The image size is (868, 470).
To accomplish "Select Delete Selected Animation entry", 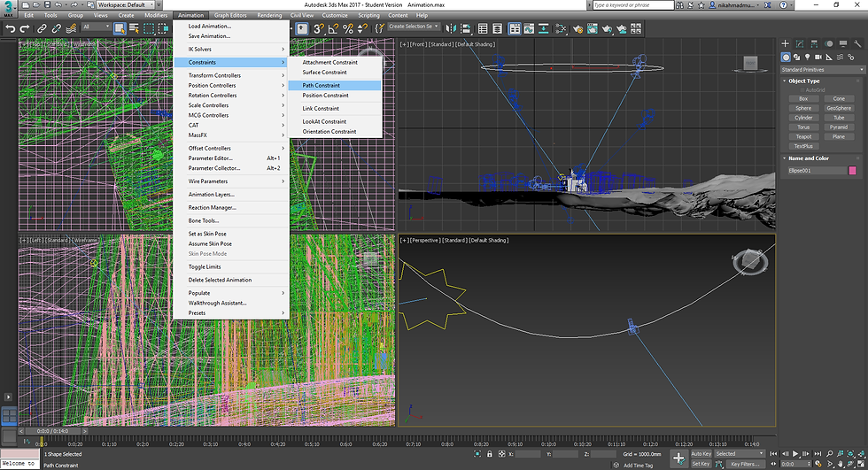I will (231, 280).
